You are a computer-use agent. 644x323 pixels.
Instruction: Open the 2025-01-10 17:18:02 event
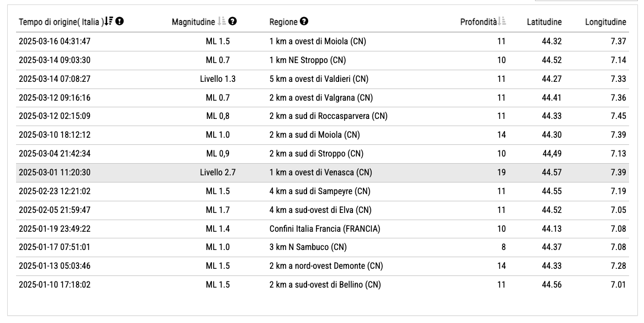[55, 285]
